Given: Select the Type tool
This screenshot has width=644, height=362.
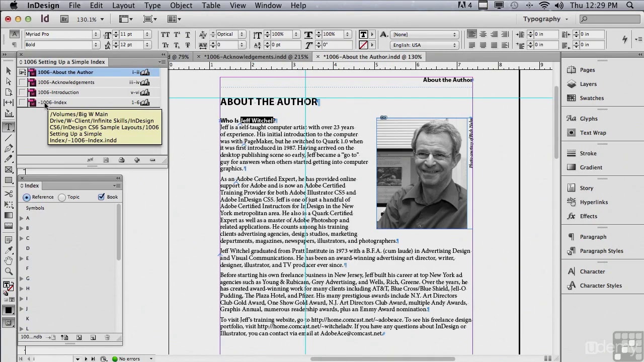Looking at the screenshot, I should click(9, 127).
